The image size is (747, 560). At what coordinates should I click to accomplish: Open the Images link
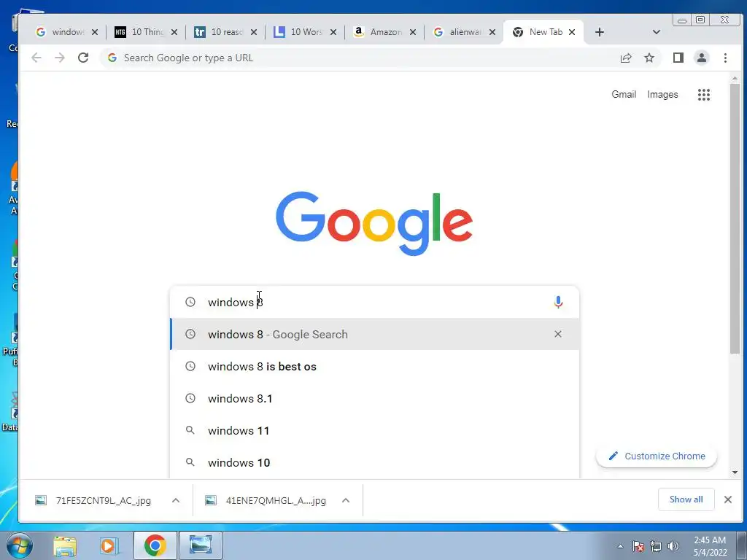pos(662,94)
